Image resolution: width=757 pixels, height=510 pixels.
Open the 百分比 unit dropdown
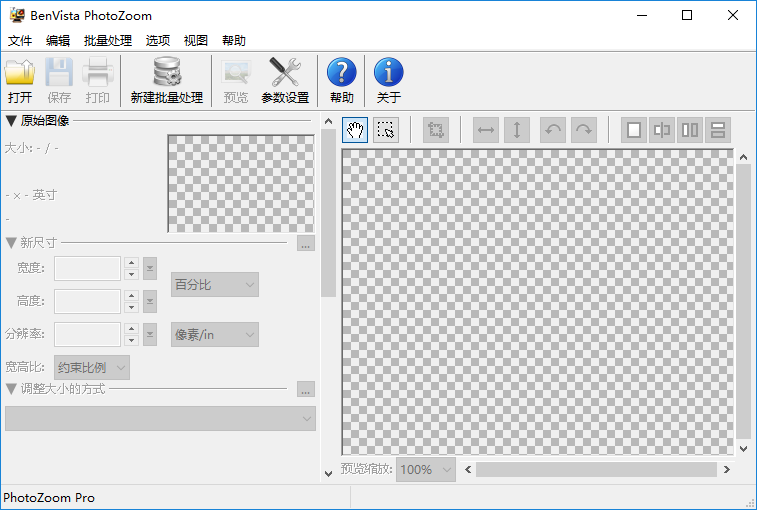tap(215, 284)
